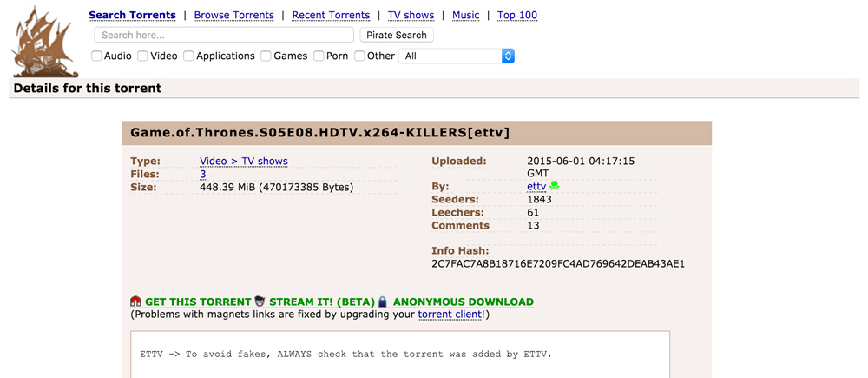This screenshot has width=868, height=378.
Task: Click GET THIS TORRENT link
Action: pos(198,302)
